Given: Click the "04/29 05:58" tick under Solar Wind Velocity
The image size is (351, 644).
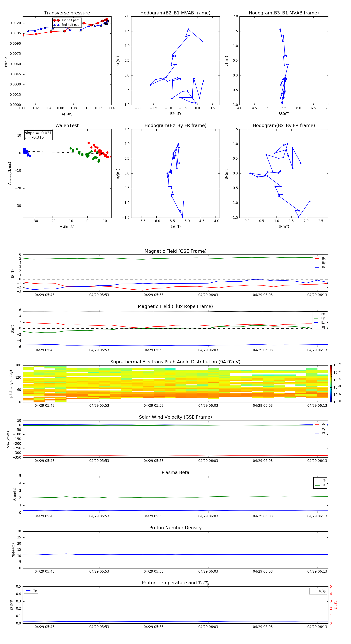Looking at the screenshot, I should pos(154,461).
